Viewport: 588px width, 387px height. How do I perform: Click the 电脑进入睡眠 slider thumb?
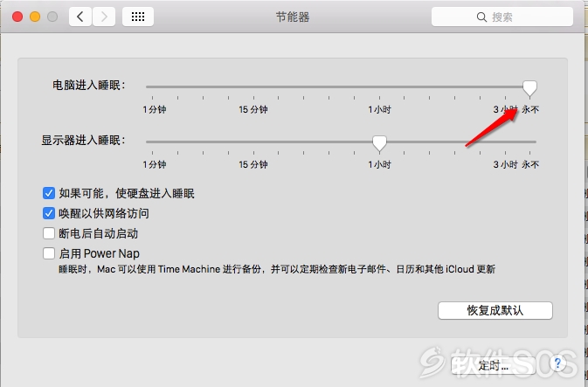point(529,88)
